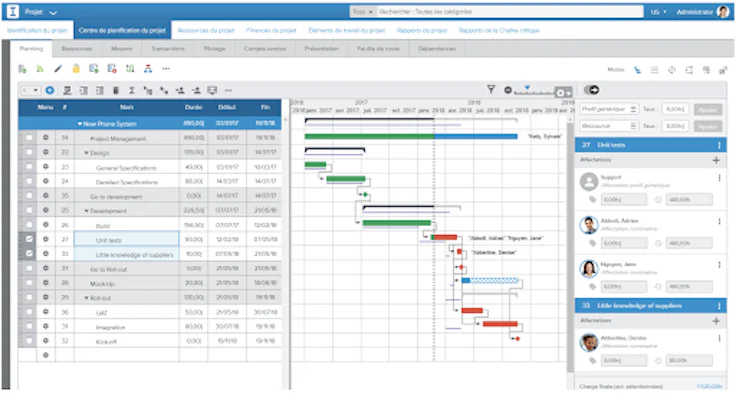Add an assignment to Little knowledge of suppliers
The width and height of the screenshot is (736, 394).
coord(716,321)
